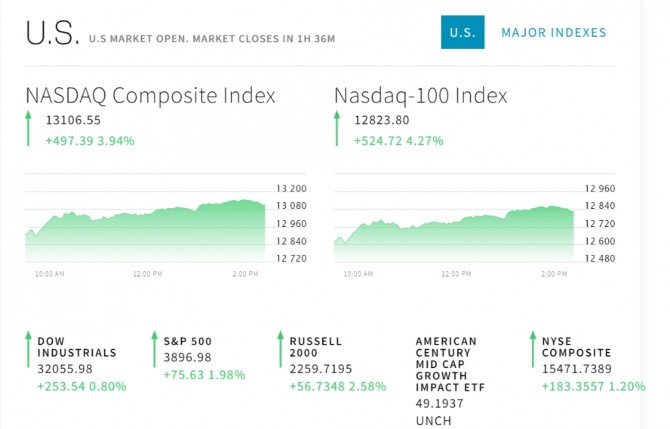
Task: Click the large U.S. page heading
Action: point(52,34)
